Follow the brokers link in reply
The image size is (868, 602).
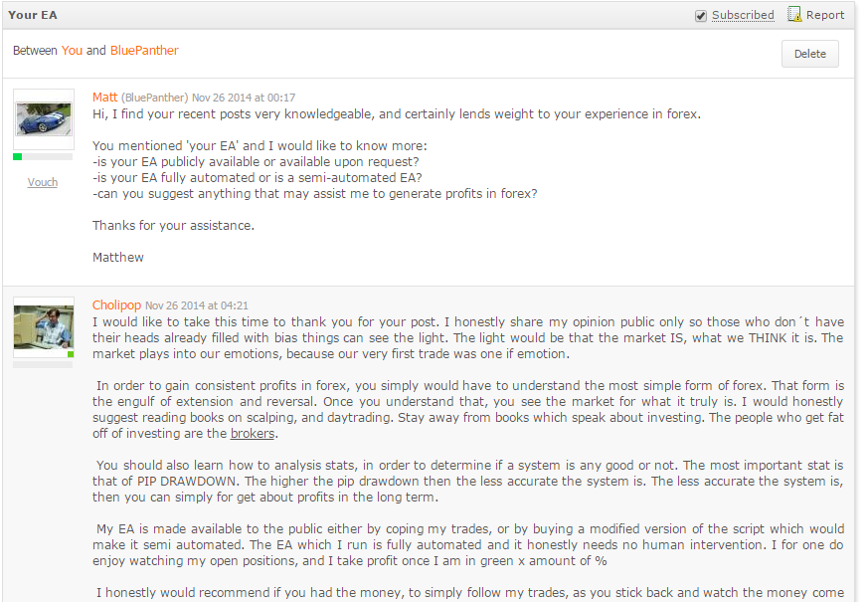click(253, 433)
